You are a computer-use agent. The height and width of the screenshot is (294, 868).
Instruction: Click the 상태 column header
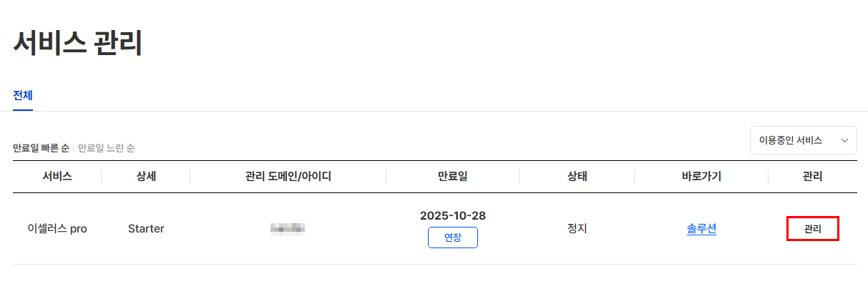click(577, 177)
